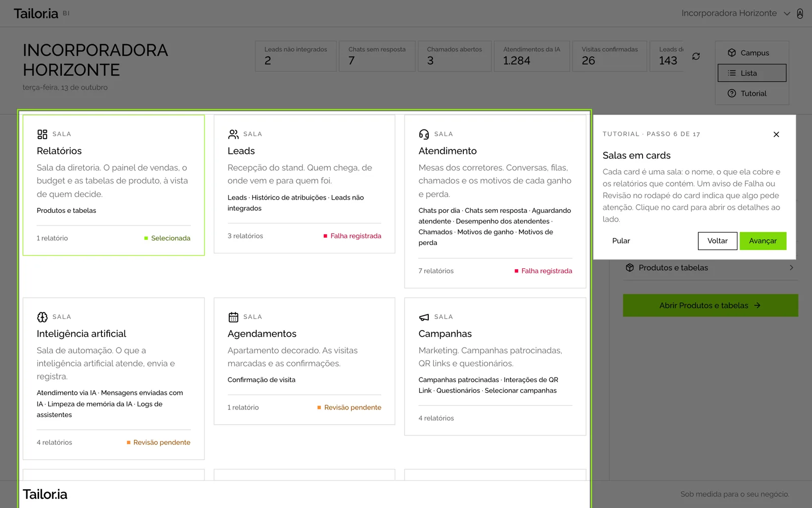Click Voltar in the tutorial
This screenshot has height=508, width=812.
(717, 241)
